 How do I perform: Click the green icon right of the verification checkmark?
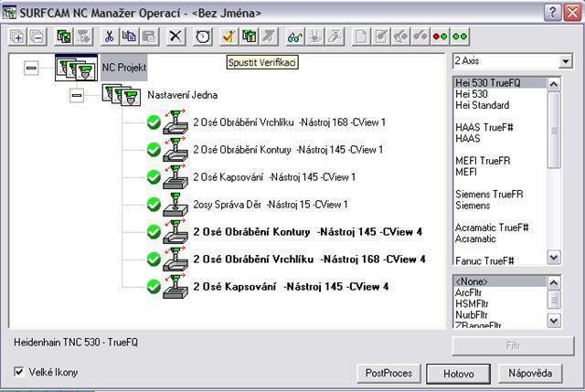[250, 37]
